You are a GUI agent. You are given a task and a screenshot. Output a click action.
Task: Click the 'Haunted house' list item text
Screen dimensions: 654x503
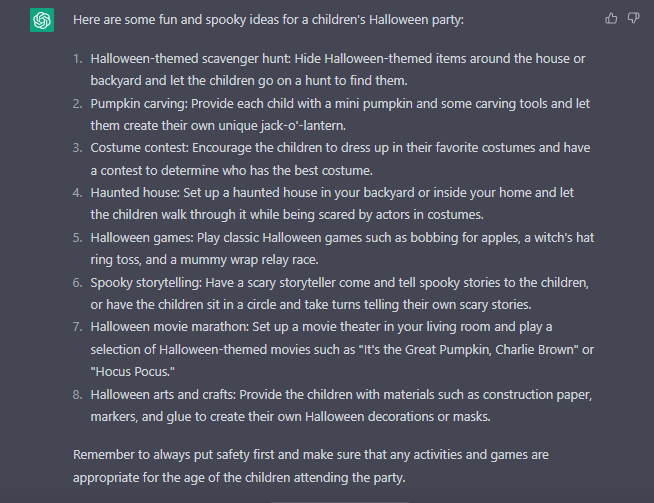point(135,193)
